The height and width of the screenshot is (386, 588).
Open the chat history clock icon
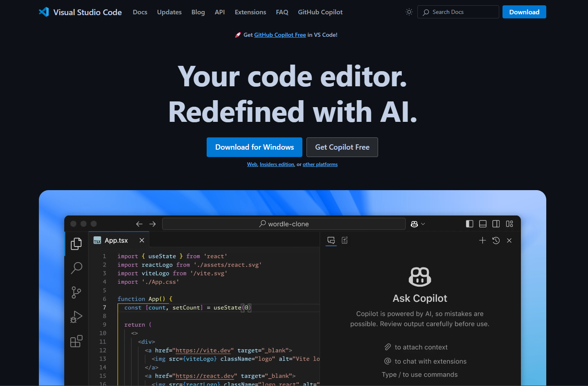click(496, 240)
